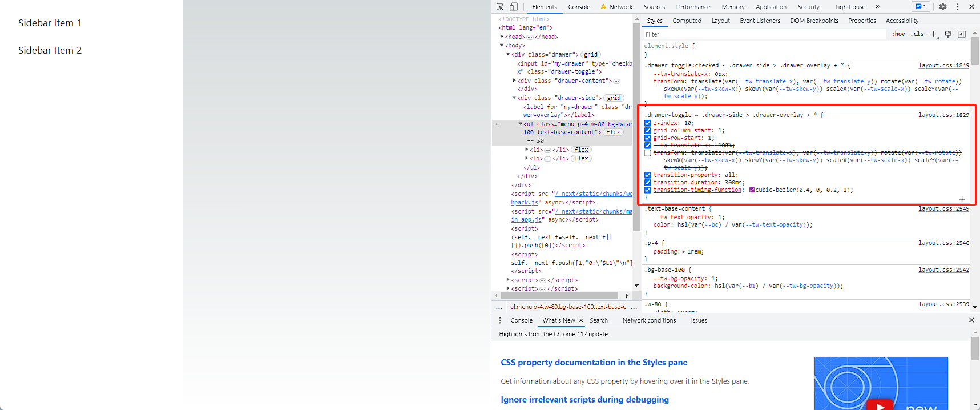The width and height of the screenshot is (980, 410).
Task: Open layout.css:1849 source link
Action: [943, 66]
